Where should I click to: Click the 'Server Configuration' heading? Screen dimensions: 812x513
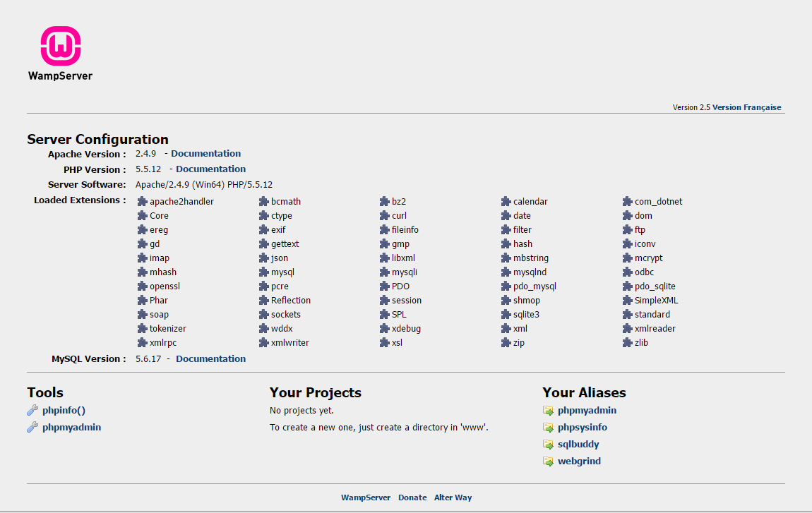pos(98,139)
